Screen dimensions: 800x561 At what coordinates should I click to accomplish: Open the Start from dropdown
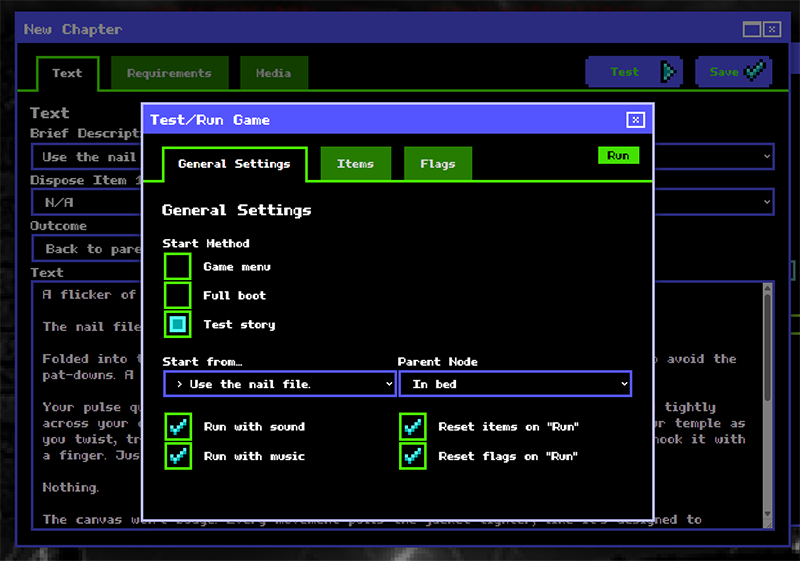click(280, 384)
